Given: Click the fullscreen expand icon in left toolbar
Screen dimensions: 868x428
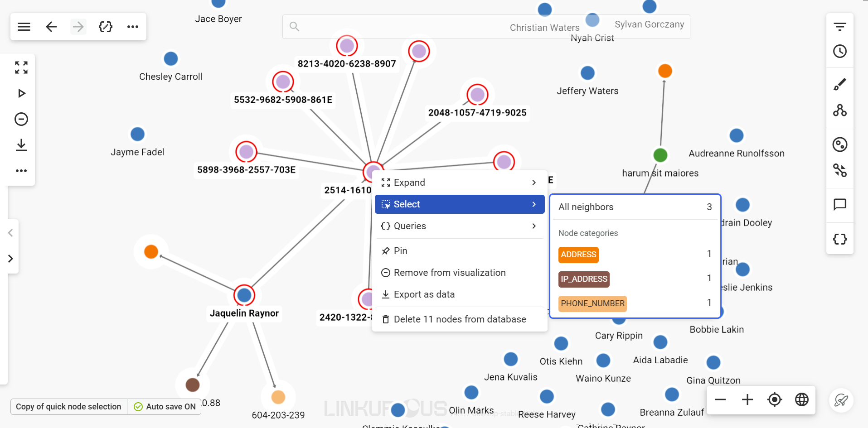Looking at the screenshot, I should coord(21,67).
